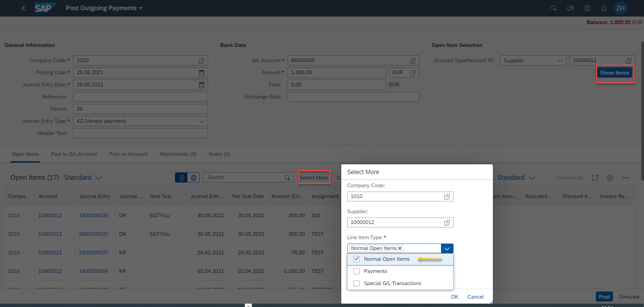Open the ZH user profile avatar
The width and height of the screenshot is (644, 307).
point(620,8)
